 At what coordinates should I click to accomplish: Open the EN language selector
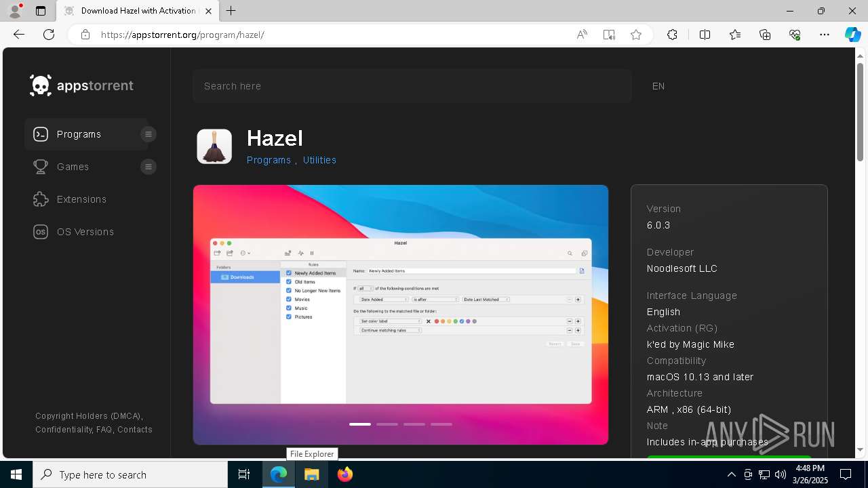(x=658, y=86)
